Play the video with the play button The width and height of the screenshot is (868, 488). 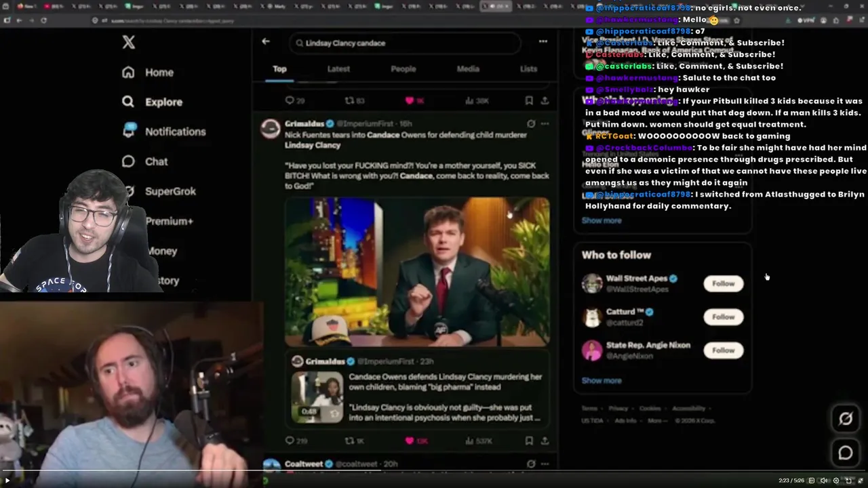[x=7, y=481]
